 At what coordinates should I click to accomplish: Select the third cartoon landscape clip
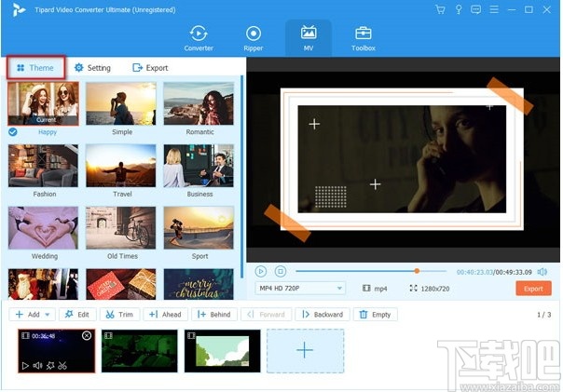point(222,351)
